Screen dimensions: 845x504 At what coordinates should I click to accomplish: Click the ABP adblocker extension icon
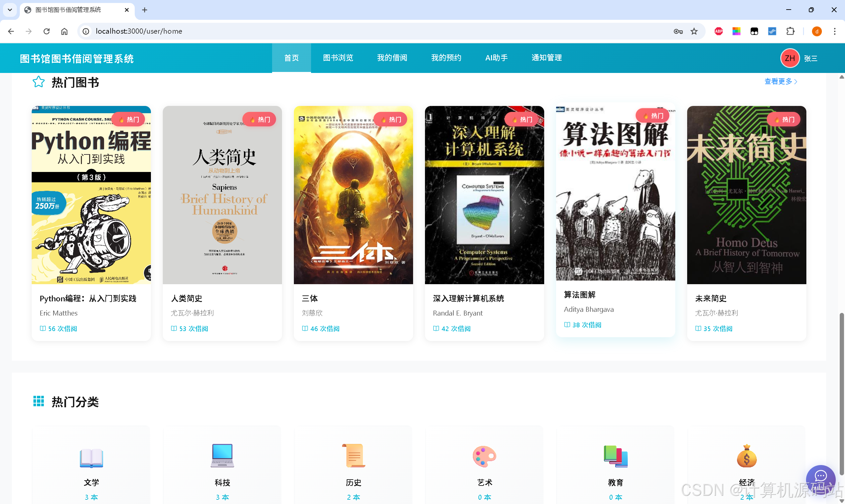tap(718, 31)
